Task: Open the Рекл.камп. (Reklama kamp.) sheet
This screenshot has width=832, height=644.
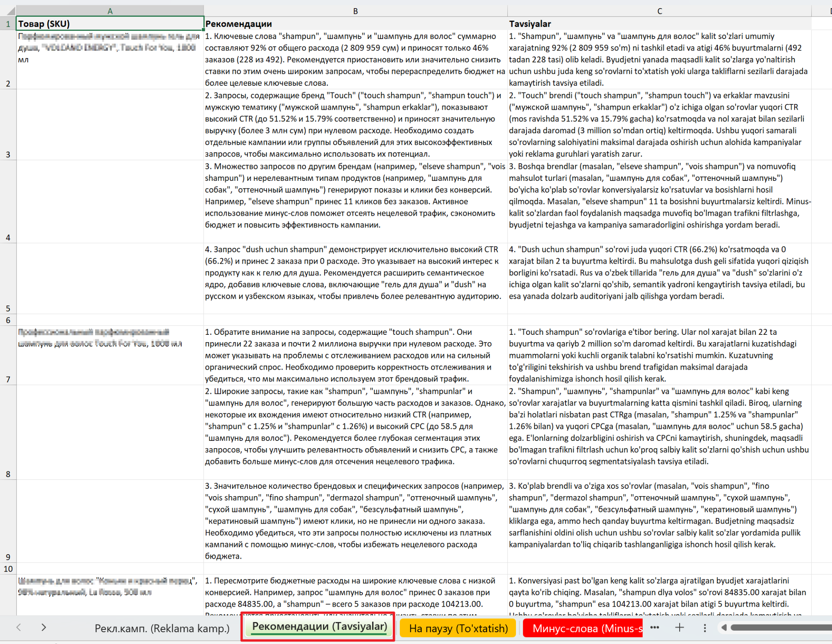Action: click(162, 628)
